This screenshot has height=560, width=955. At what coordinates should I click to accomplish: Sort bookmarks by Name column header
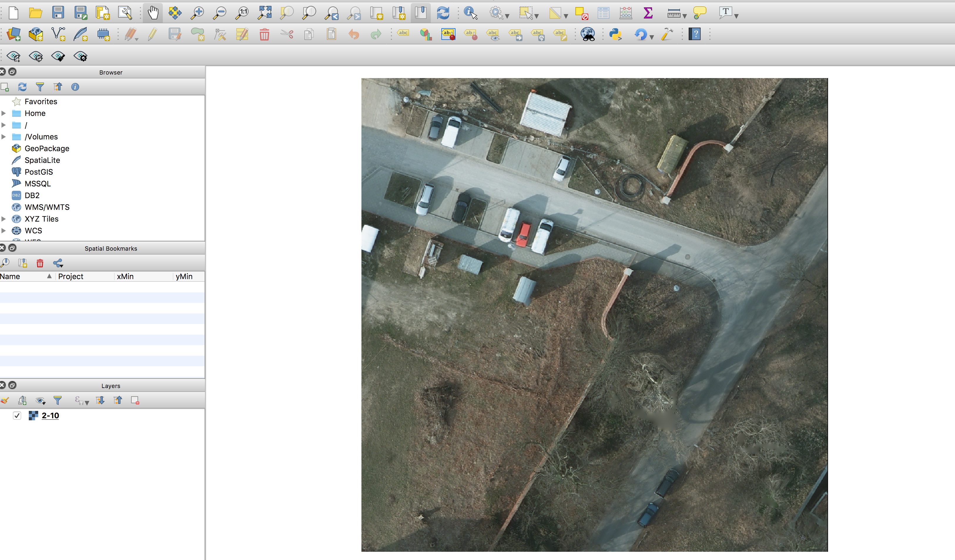coord(23,276)
